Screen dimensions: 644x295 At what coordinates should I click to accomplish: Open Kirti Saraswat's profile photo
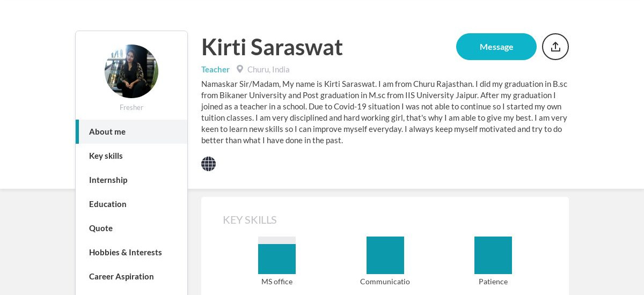131,71
